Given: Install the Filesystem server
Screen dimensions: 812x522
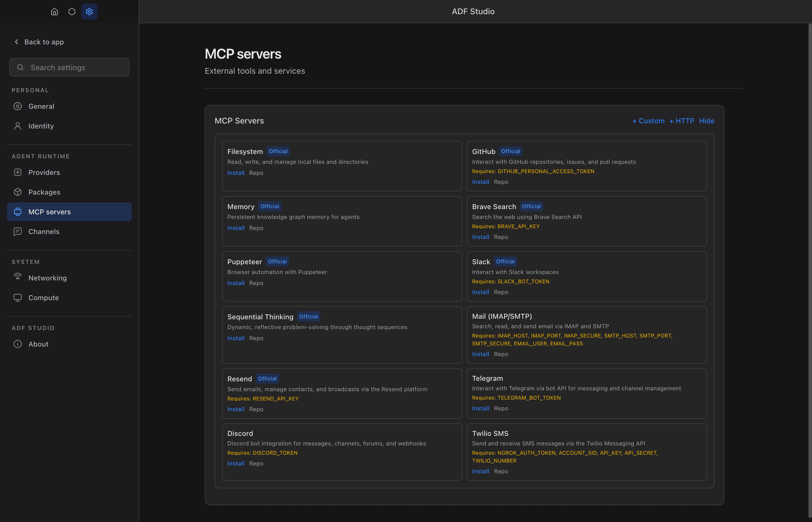Looking at the screenshot, I should 236,173.
